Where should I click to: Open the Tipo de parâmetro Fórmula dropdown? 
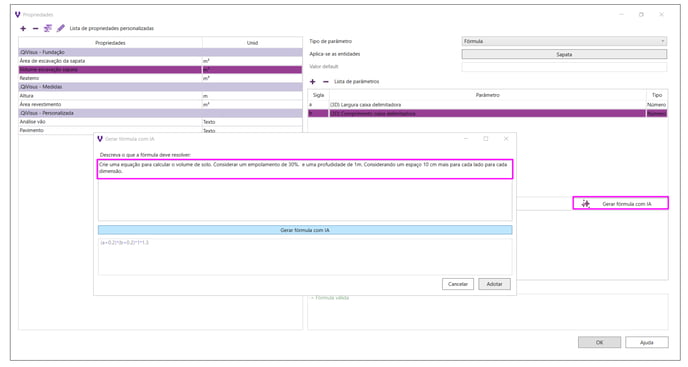point(564,41)
